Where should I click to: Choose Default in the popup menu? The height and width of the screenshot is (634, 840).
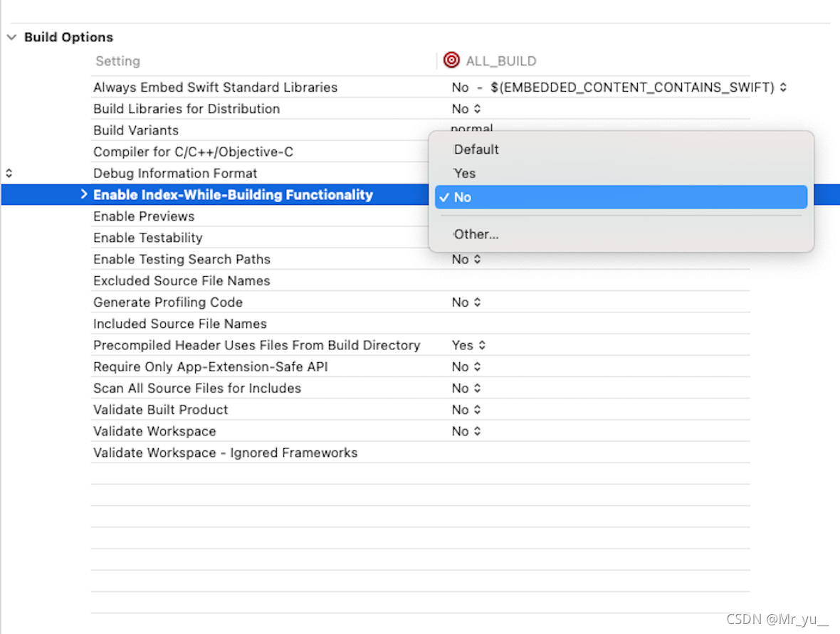point(476,149)
